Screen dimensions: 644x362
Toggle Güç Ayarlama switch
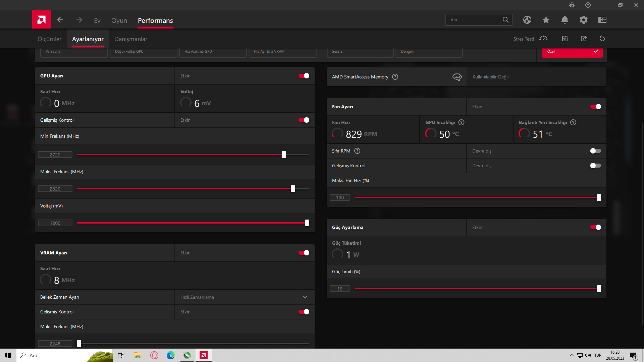point(596,227)
